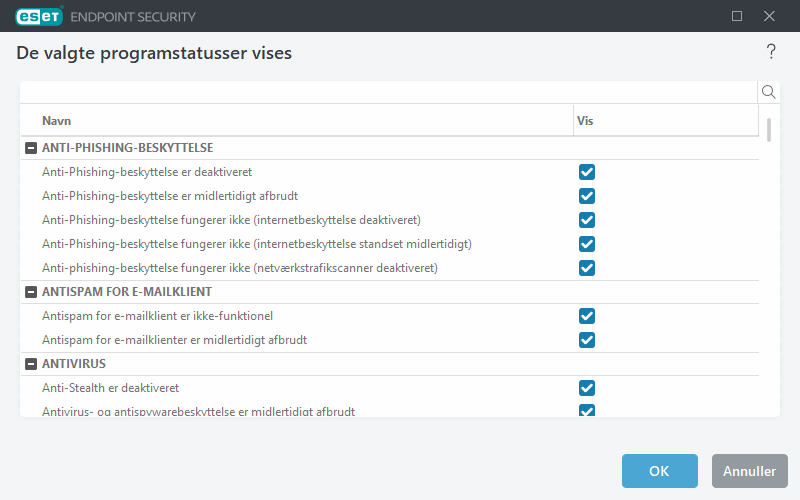Click the 'De valgte programstatusser vises' title

[x=154, y=53]
